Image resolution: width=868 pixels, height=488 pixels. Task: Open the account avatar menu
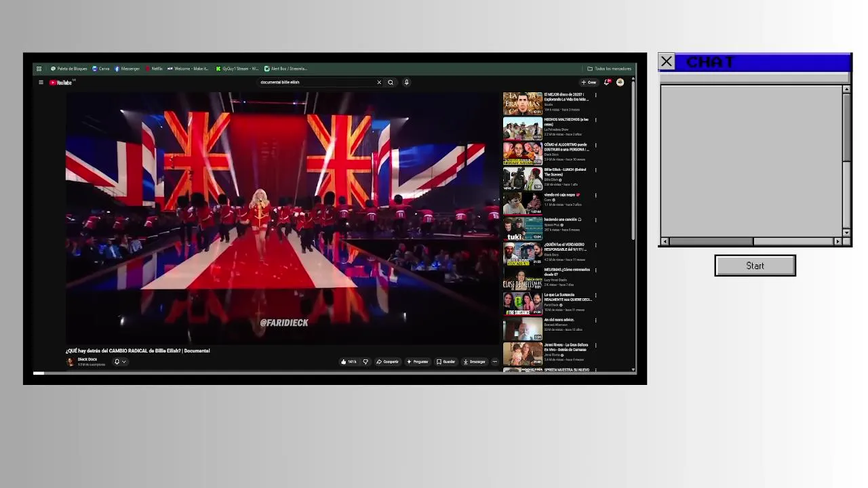point(620,83)
